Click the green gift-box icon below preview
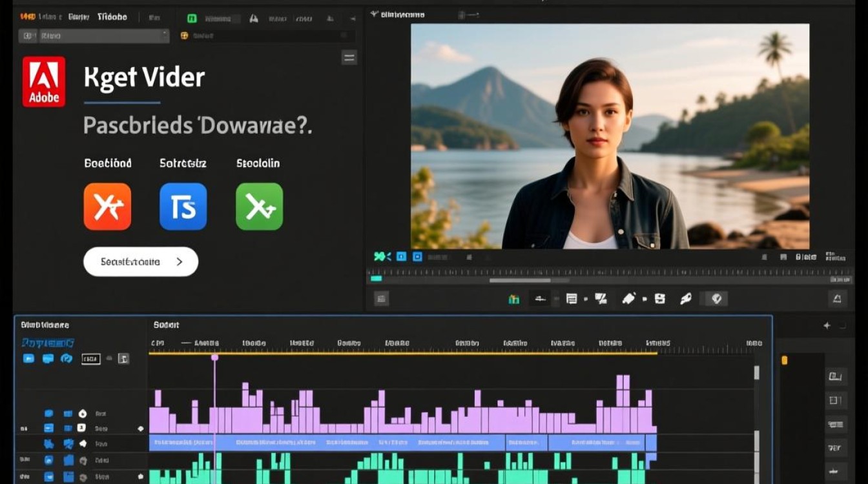Viewport: 868px width, 484px height. [x=514, y=299]
